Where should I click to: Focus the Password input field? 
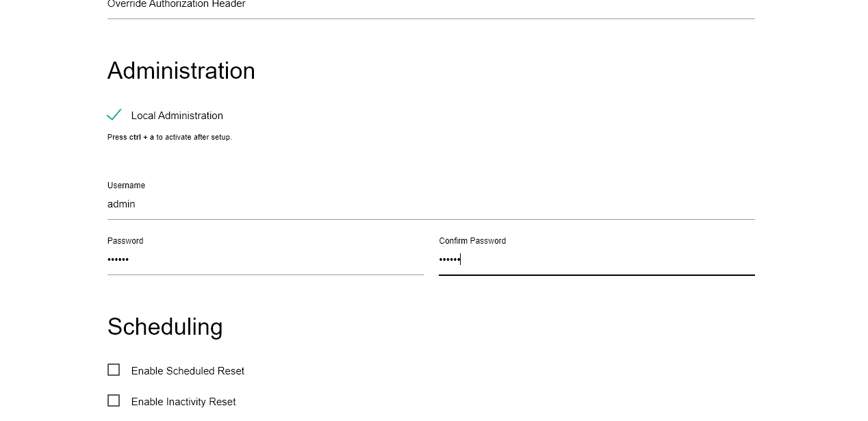[265, 259]
